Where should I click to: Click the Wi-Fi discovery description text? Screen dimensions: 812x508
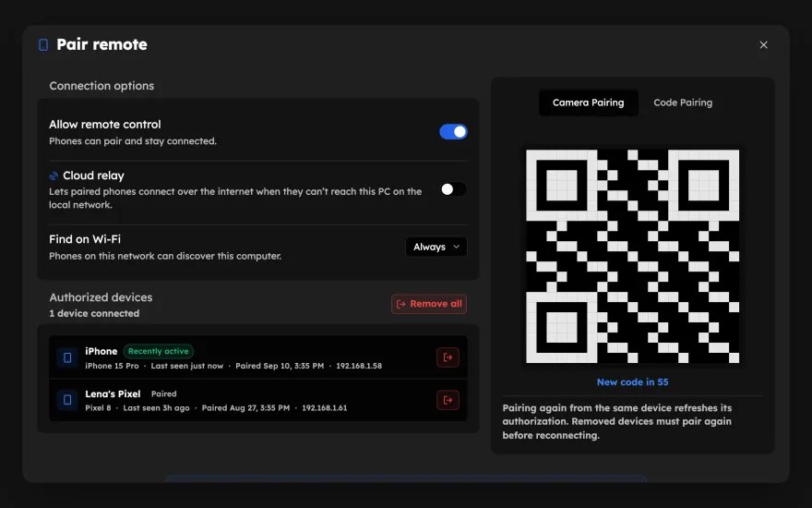pyautogui.click(x=165, y=256)
